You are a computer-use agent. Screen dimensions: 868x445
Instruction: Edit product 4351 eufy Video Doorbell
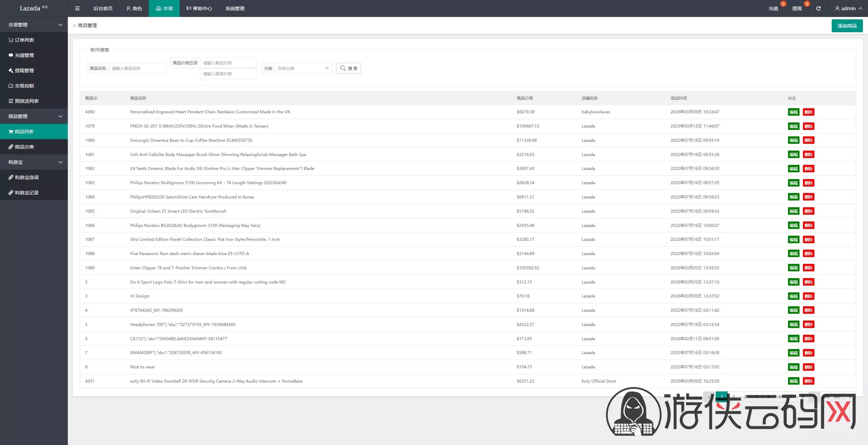pyautogui.click(x=793, y=381)
